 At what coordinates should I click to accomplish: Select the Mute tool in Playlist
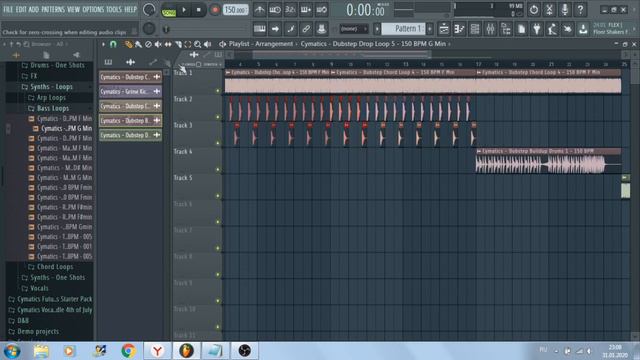tap(158, 44)
